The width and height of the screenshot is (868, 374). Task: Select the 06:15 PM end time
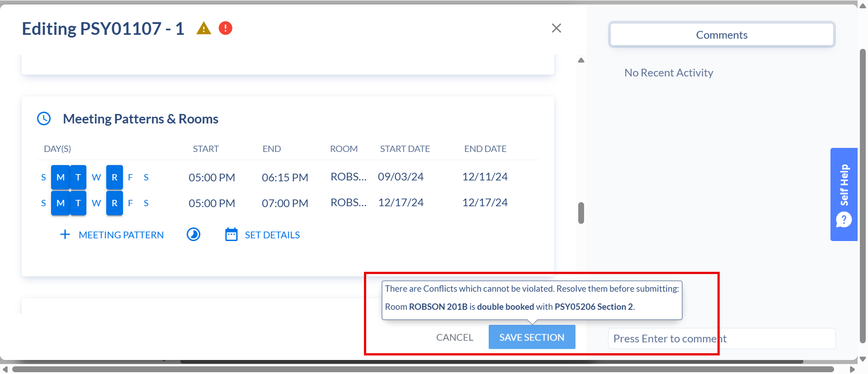pos(285,177)
